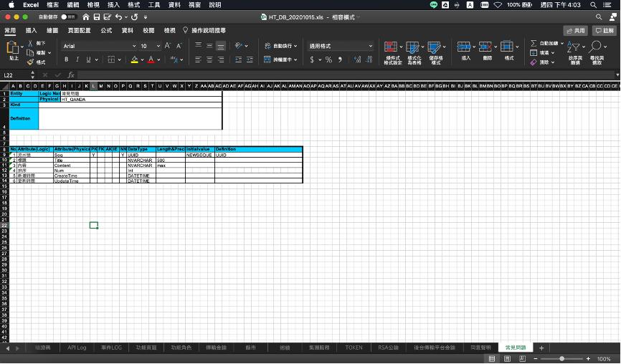Image resolution: width=621 pixels, height=364 pixels.
Task: Toggle top vertical alignment
Action: point(199,46)
